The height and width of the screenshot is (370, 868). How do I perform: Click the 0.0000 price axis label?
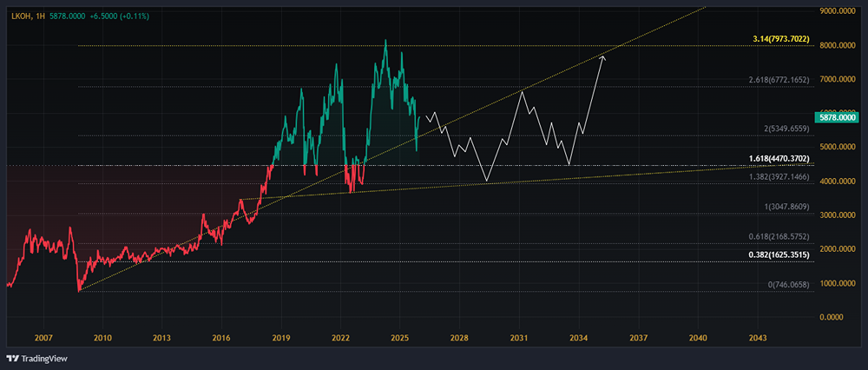tap(833, 317)
